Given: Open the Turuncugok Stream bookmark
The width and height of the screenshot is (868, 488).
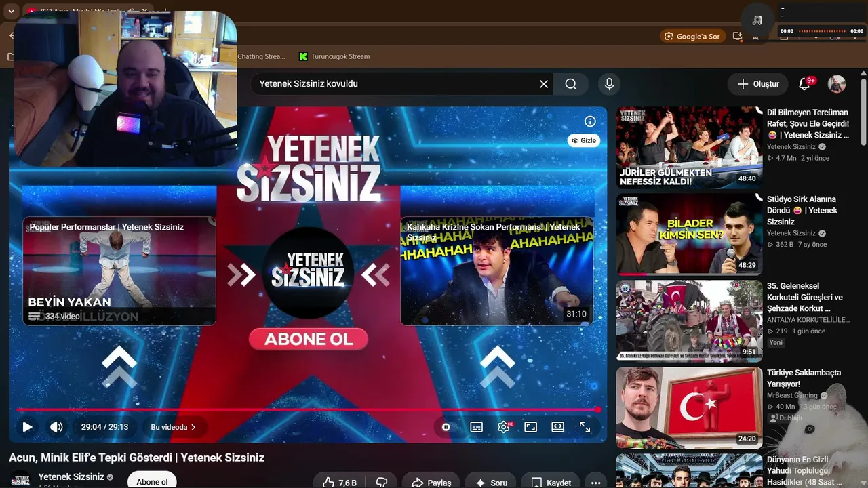Looking at the screenshot, I should tap(334, 56).
